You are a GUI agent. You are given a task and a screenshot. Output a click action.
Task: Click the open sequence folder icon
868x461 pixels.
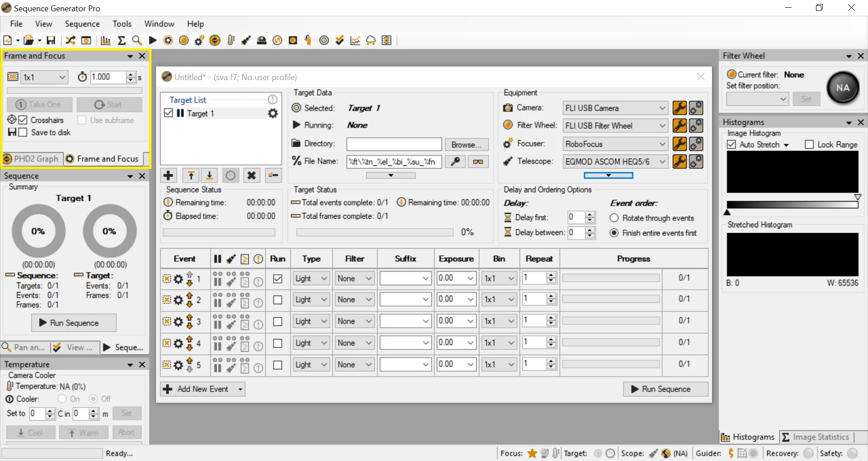click(x=29, y=40)
